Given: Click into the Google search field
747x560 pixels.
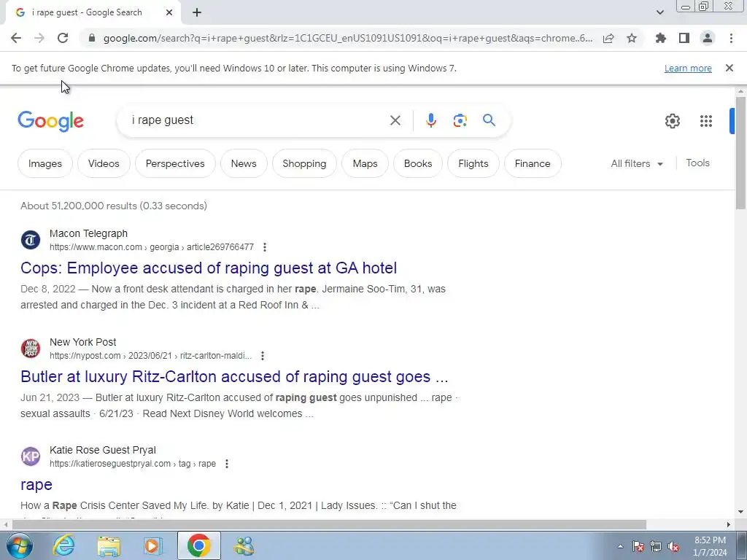Looking at the screenshot, I should tap(258, 120).
